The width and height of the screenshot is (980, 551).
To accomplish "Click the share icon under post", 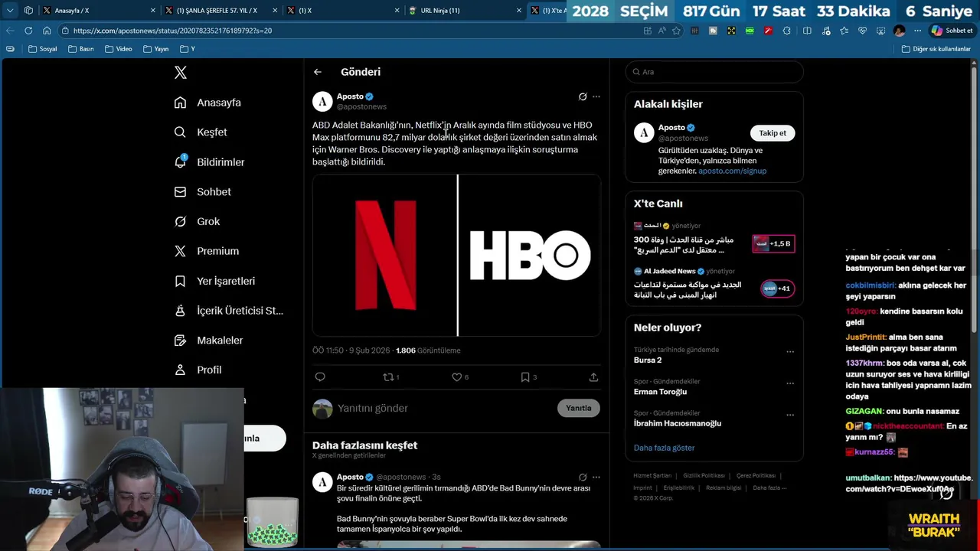I will click(x=593, y=377).
